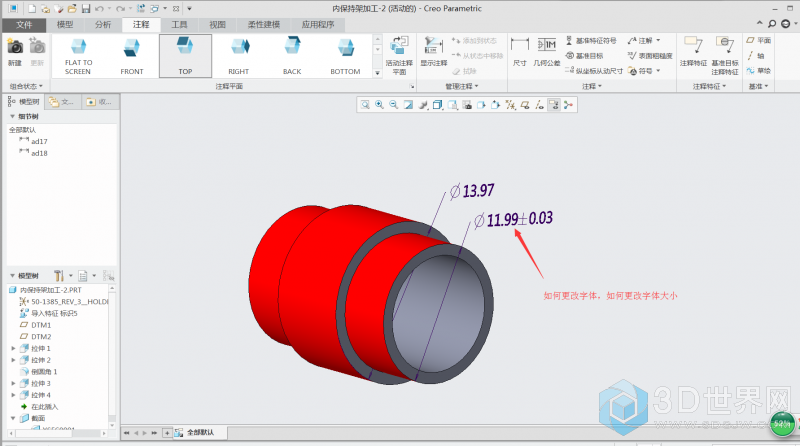The width and height of the screenshot is (800, 446).
Task: Click 注释特征 annotation feature button
Action: pyautogui.click(x=693, y=52)
